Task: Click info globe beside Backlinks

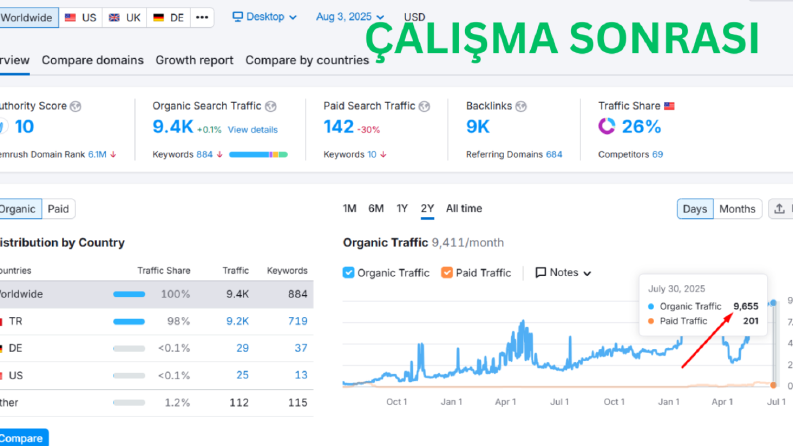Action: coord(521,106)
